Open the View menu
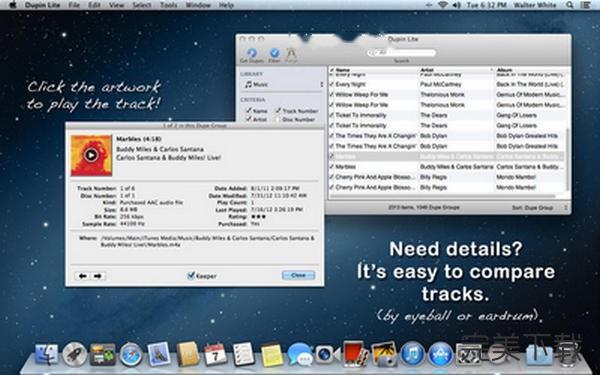 click(x=116, y=5)
